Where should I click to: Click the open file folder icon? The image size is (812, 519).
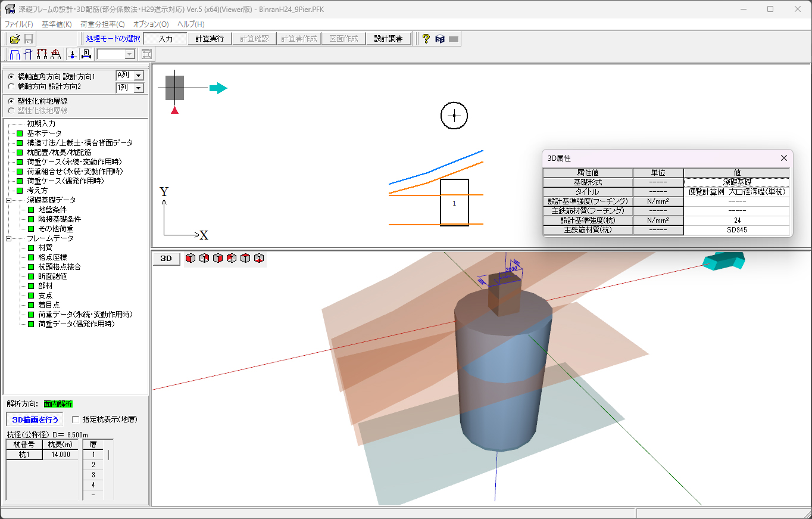pos(15,39)
